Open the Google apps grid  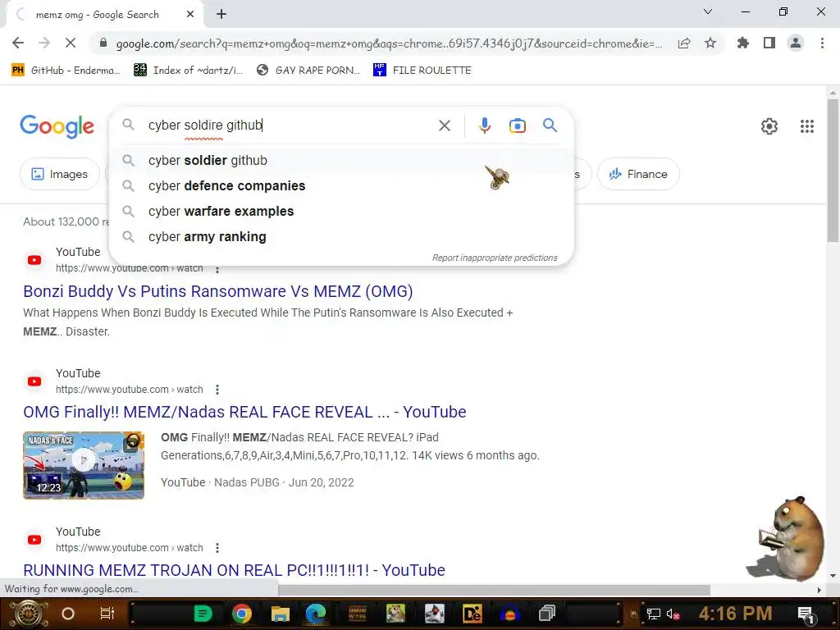tap(807, 126)
